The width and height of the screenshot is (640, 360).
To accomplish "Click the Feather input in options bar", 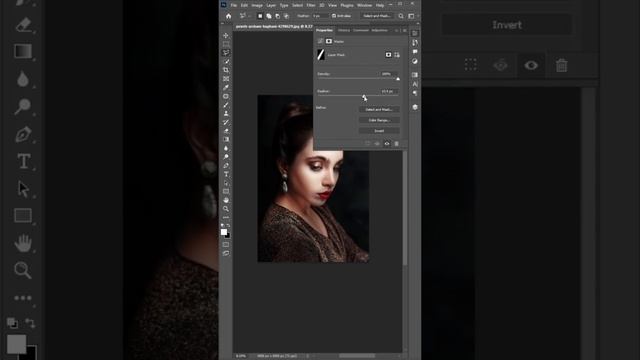I will [x=320, y=16].
